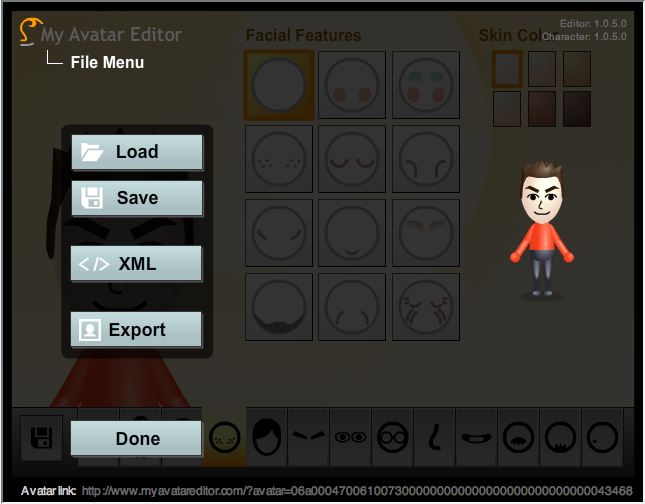Click the floppy disk file icon
The height and width of the screenshot is (504, 645).
tap(42, 438)
